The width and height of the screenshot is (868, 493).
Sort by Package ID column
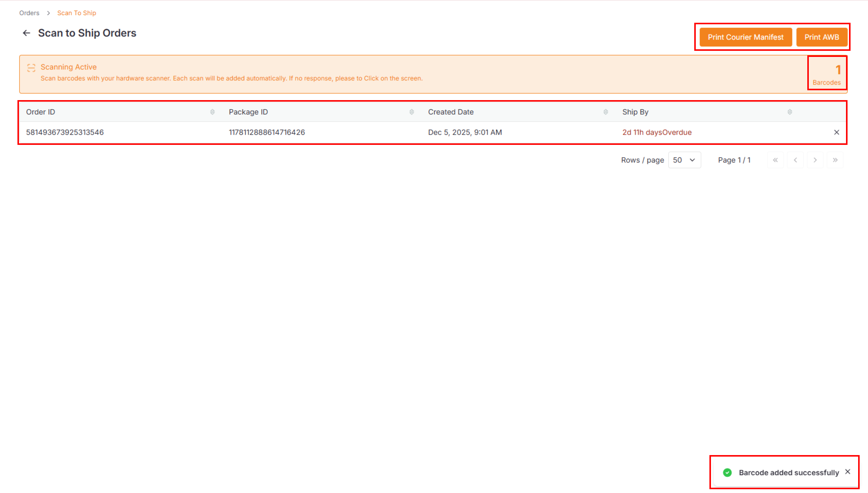pyautogui.click(x=412, y=112)
